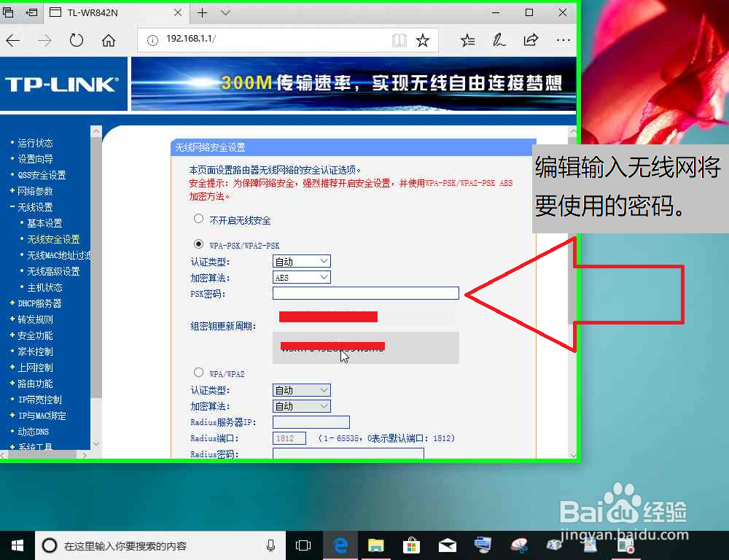
Task: Click the 设置向导 sidebar link
Action: tap(35, 158)
